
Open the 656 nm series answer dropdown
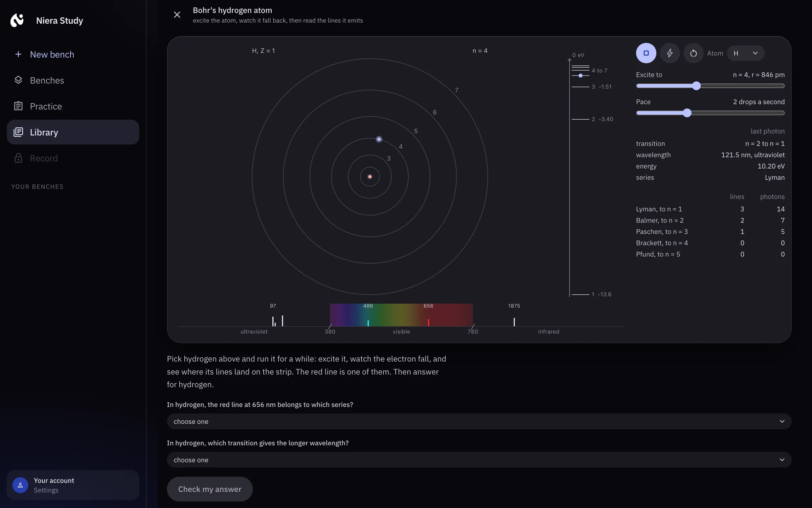coord(479,421)
